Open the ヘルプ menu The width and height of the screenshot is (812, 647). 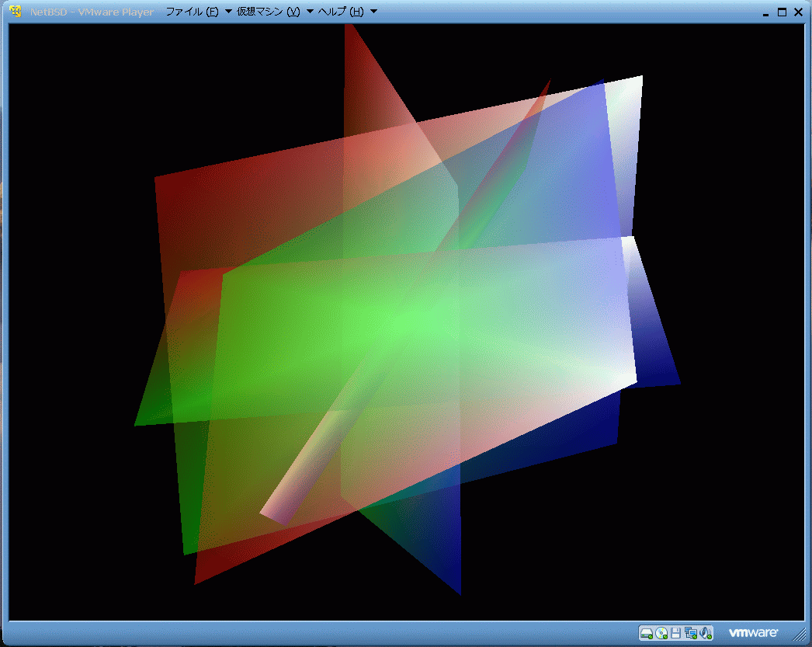342,12
